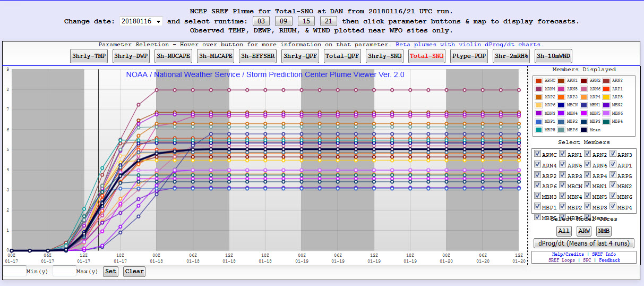Open Beta plumes with violin dProg/dt link

(x=470, y=45)
